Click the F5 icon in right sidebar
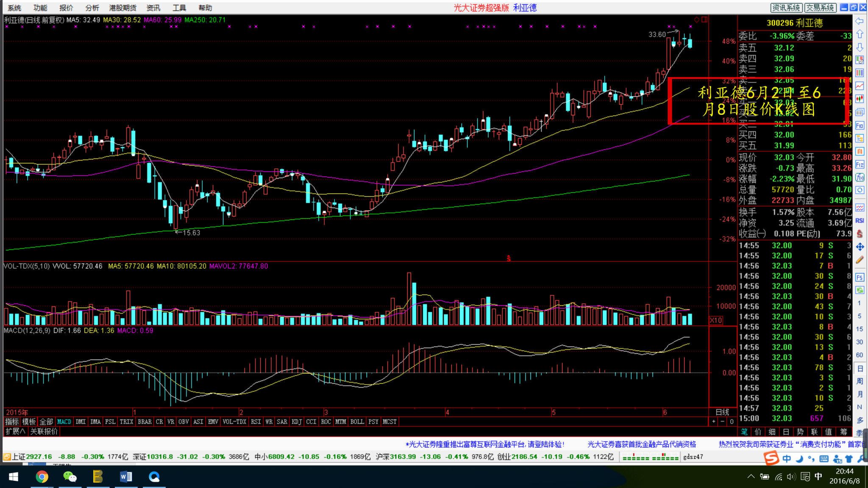Screen dimensions: 868x488 pyautogui.click(x=860, y=277)
